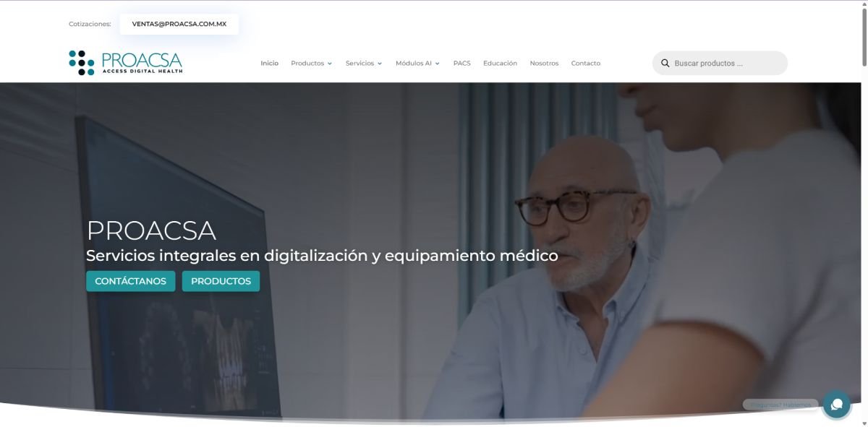The image size is (868, 427).
Task: Click the VENTAS@PROACSA.COM.MX email link
Action: 179,24
